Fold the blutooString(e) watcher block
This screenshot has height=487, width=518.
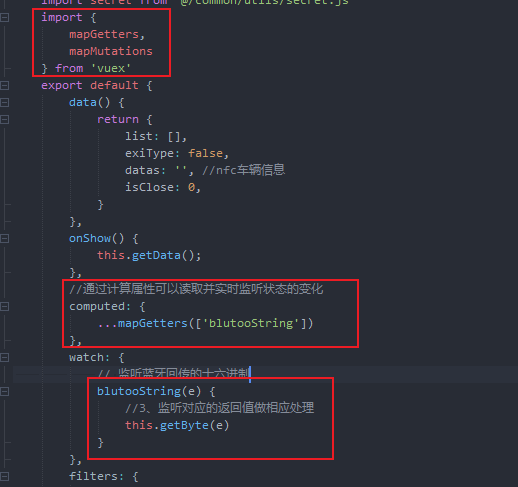tap(4, 391)
